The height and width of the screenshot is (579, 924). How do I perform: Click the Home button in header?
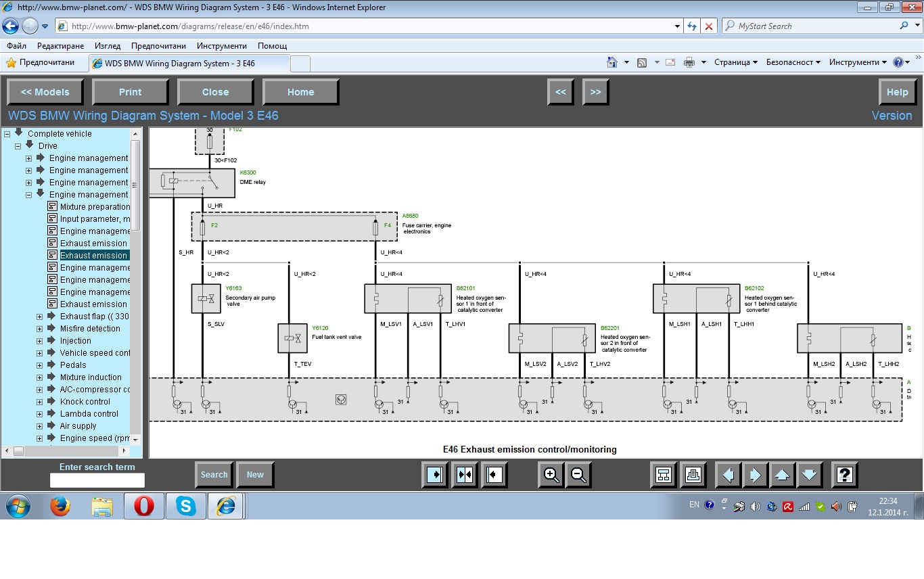301,92
